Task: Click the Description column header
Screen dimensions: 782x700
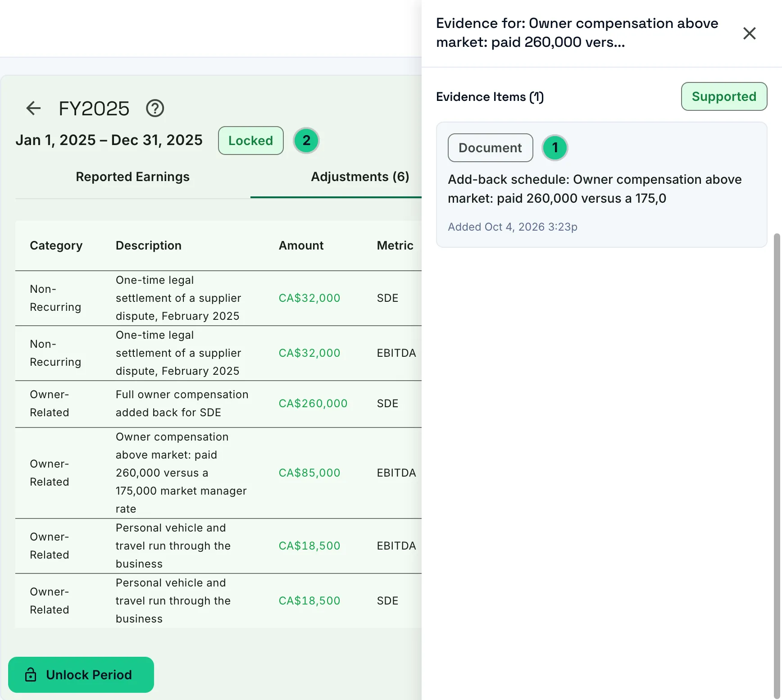Action: point(149,245)
